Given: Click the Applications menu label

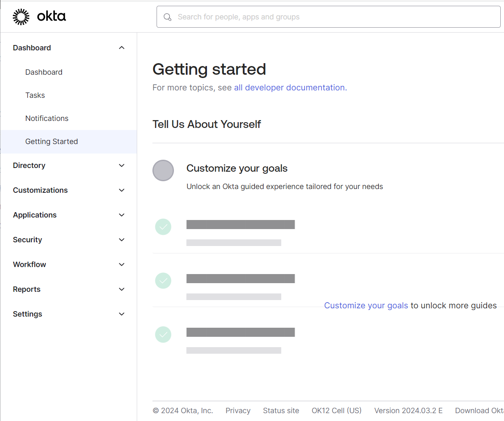Looking at the screenshot, I should coord(35,215).
